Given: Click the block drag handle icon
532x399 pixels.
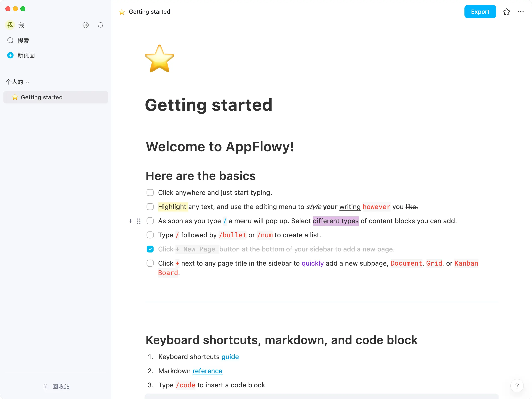Looking at the screenshot, I should 139,221.
